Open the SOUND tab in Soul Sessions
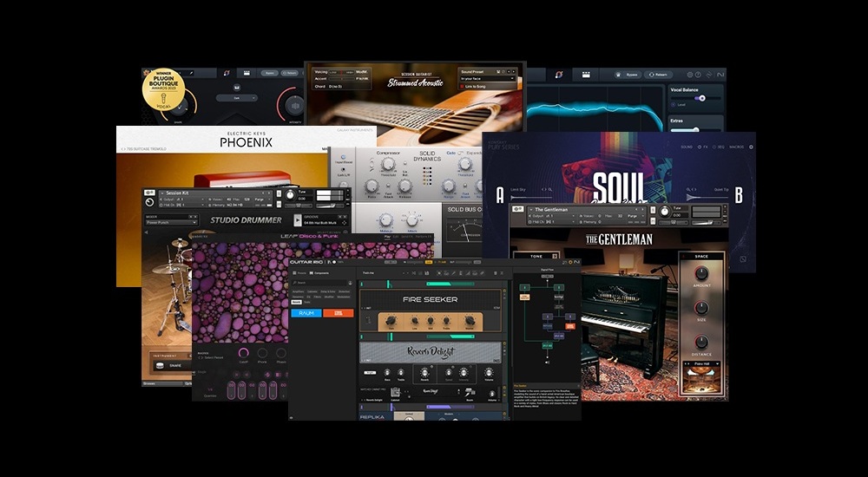This screenshot has height=477, width=868. point(687,147)
